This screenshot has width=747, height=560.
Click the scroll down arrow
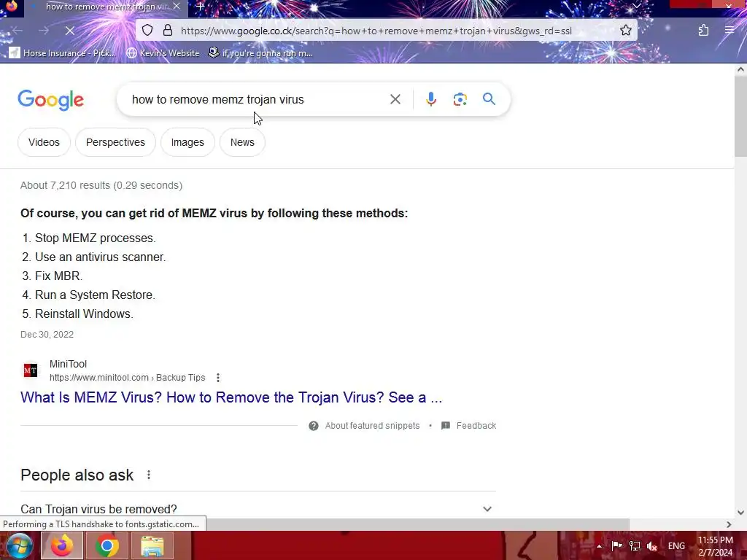[x=740, y=513]
